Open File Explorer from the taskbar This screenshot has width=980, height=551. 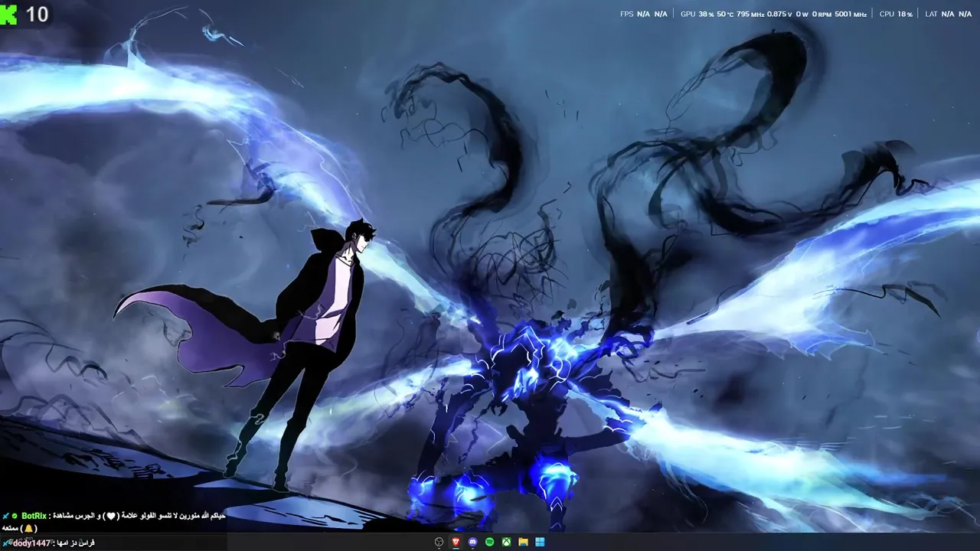523,542
